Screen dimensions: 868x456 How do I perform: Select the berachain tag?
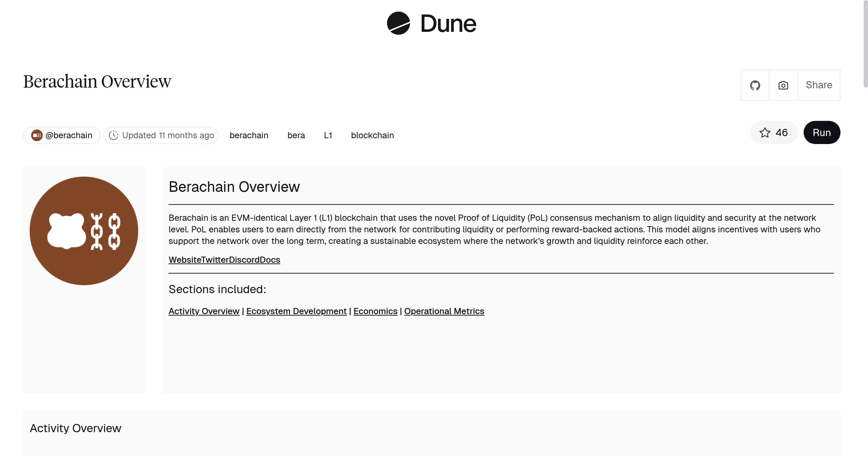point(249,135)
